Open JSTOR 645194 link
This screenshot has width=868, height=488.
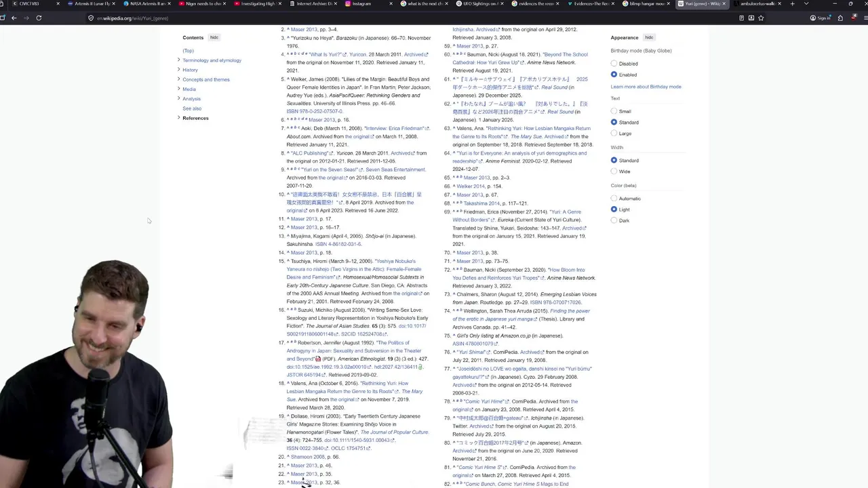[x=306, y=375]
